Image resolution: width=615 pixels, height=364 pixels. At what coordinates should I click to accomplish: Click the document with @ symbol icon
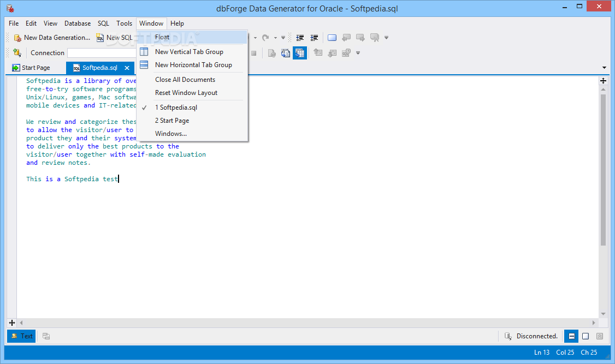point(271,53)
